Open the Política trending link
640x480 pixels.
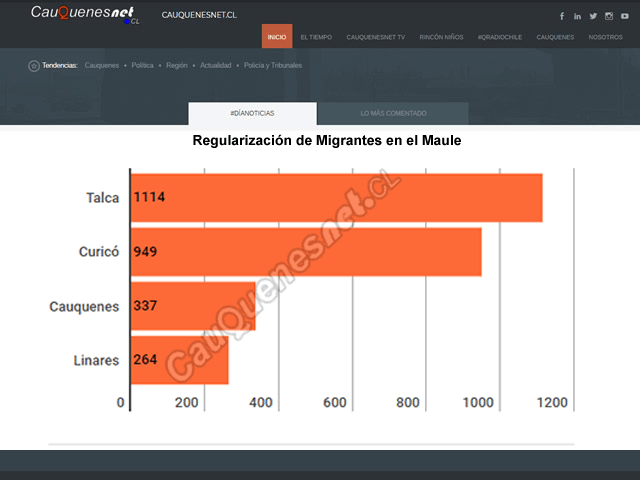click(142, 65)
